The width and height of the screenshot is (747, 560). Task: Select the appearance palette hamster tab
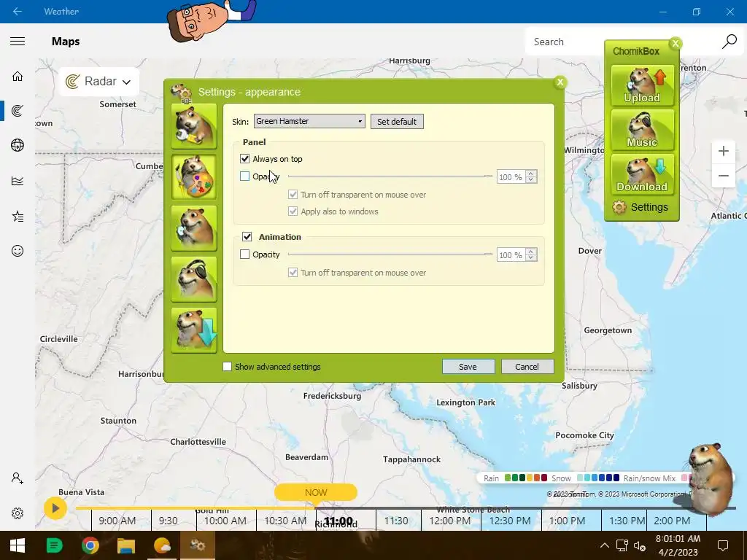pyautogui.click(x=194, y=177)
